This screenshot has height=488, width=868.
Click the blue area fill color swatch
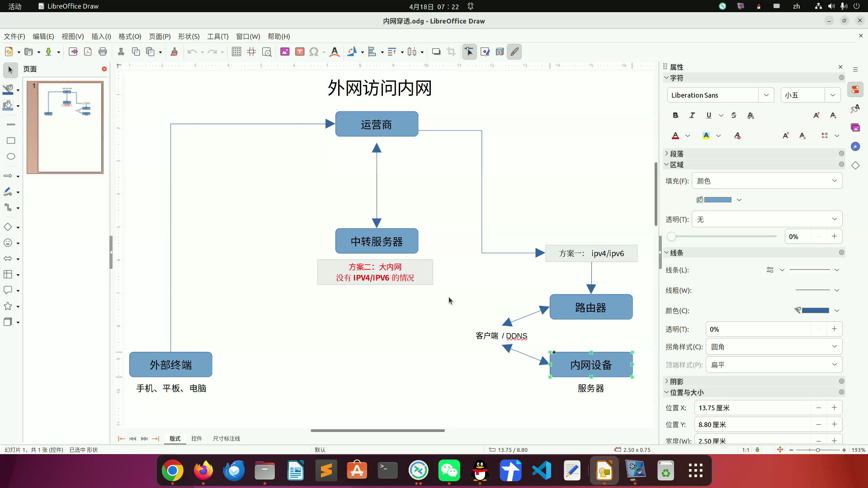point(717,200)
